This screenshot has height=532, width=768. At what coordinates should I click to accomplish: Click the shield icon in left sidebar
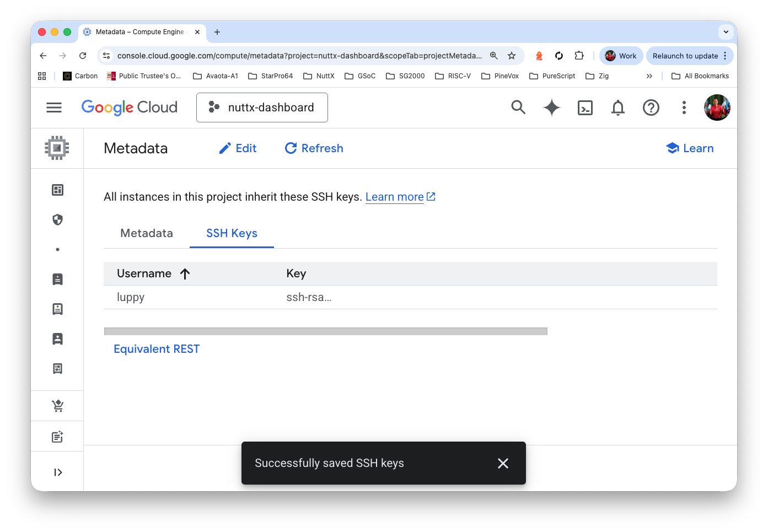[x=57, y=219]
